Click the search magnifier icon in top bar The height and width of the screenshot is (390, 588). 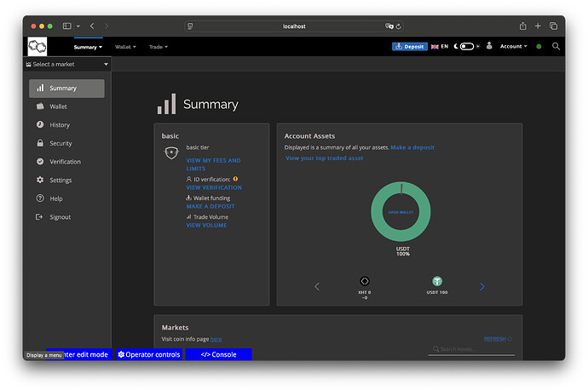(556, 46)
